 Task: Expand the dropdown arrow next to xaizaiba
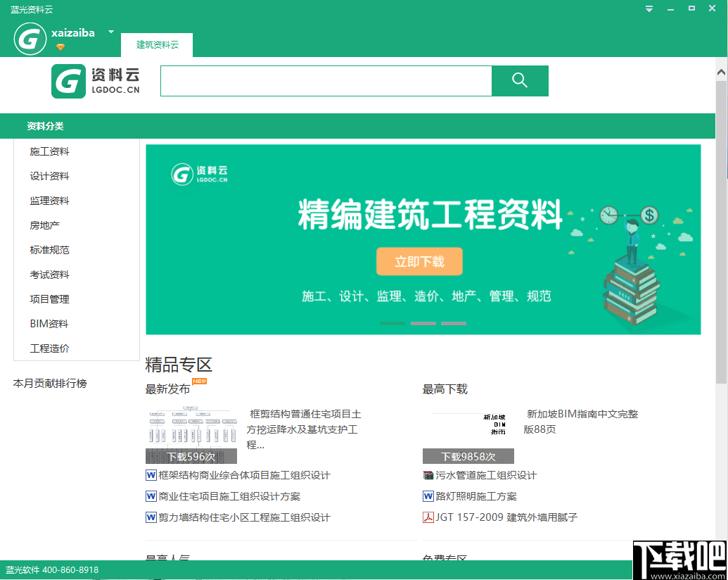coord(110,32)
